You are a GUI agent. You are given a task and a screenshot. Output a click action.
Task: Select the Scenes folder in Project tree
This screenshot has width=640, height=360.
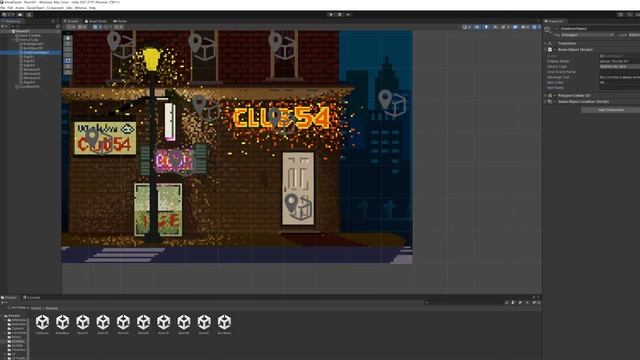tap(17, 341)
